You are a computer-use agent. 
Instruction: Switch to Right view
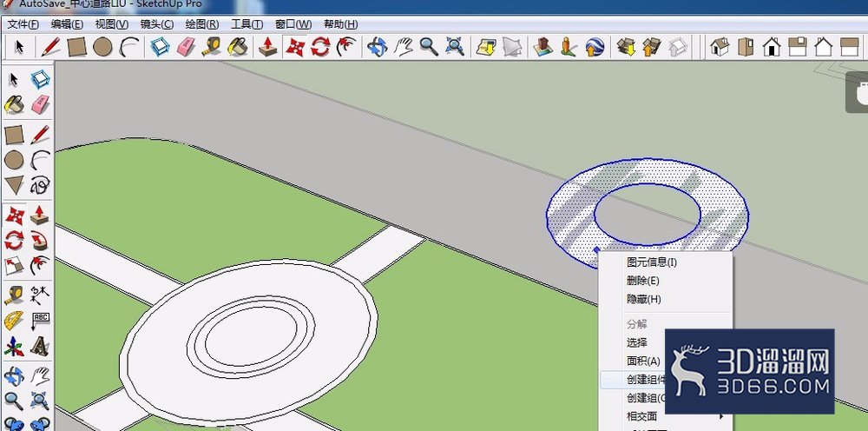point(797,47)
